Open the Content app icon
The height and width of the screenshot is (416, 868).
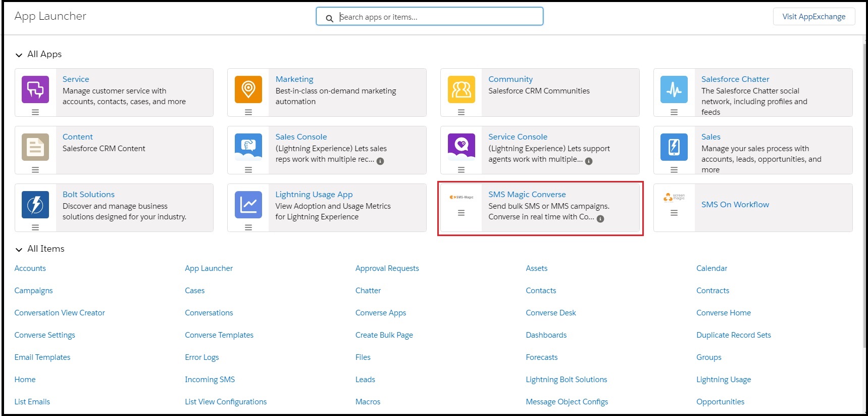pos(35,147)
